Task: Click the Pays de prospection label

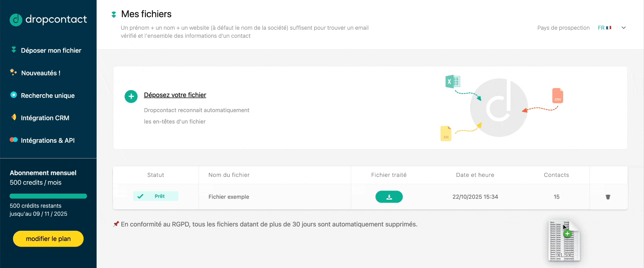Action: coord(563,28)
